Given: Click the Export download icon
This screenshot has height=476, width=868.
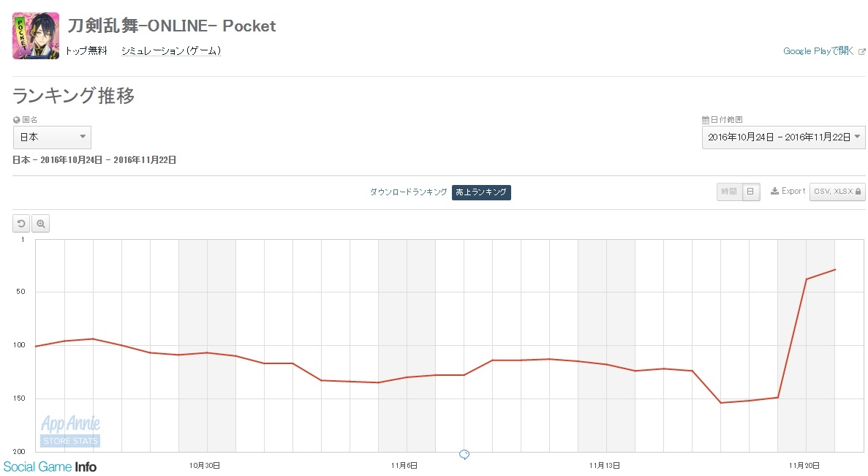Looking at the screenshot, I should (x=775, y=191).
